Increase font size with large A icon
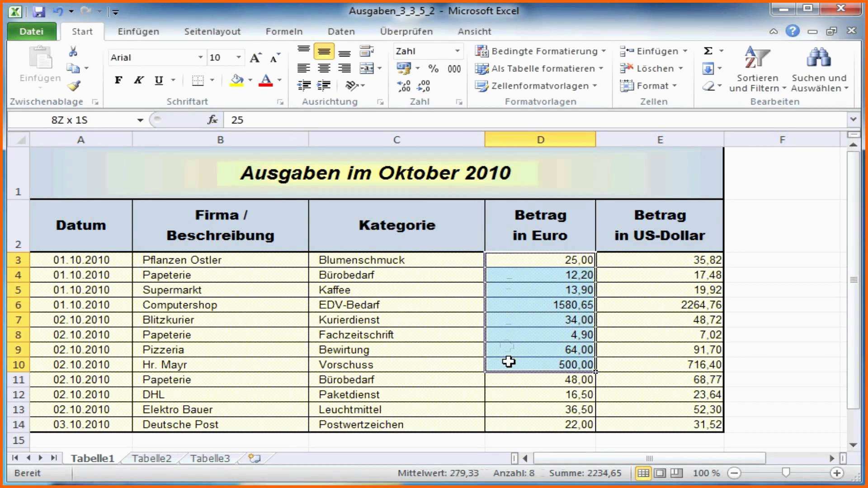Screen dimensions: 868x488 click(x=255, y=58)
